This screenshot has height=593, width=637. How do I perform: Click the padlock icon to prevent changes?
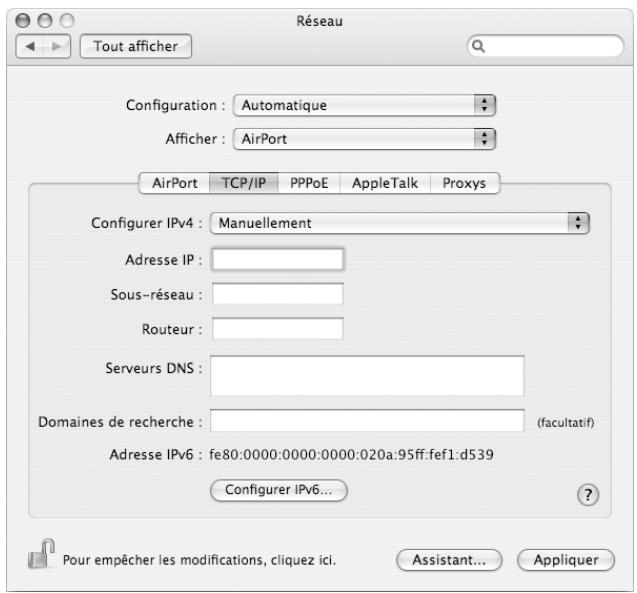click(x=41, y=554)
